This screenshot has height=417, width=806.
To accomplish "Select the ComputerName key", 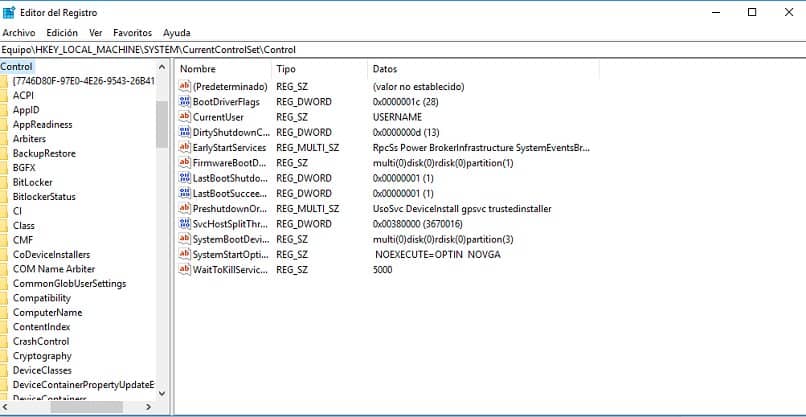I will click(47, 312).
